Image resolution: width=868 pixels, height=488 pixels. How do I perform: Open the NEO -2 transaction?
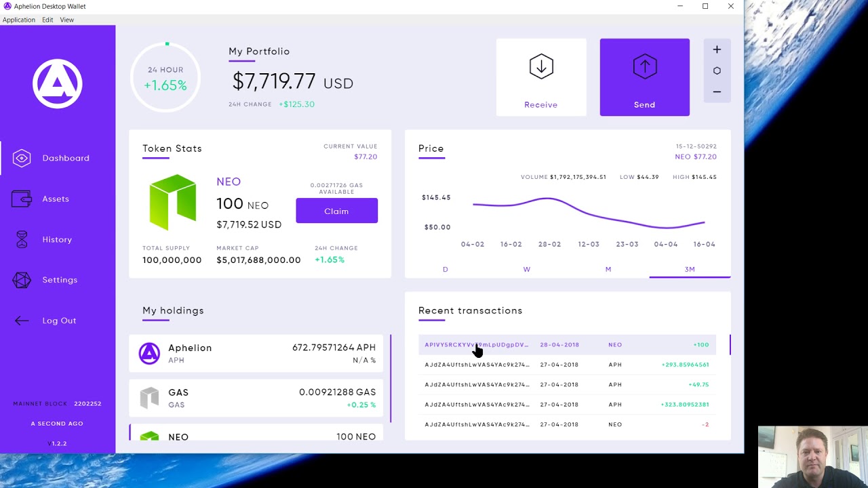(567, 424)
